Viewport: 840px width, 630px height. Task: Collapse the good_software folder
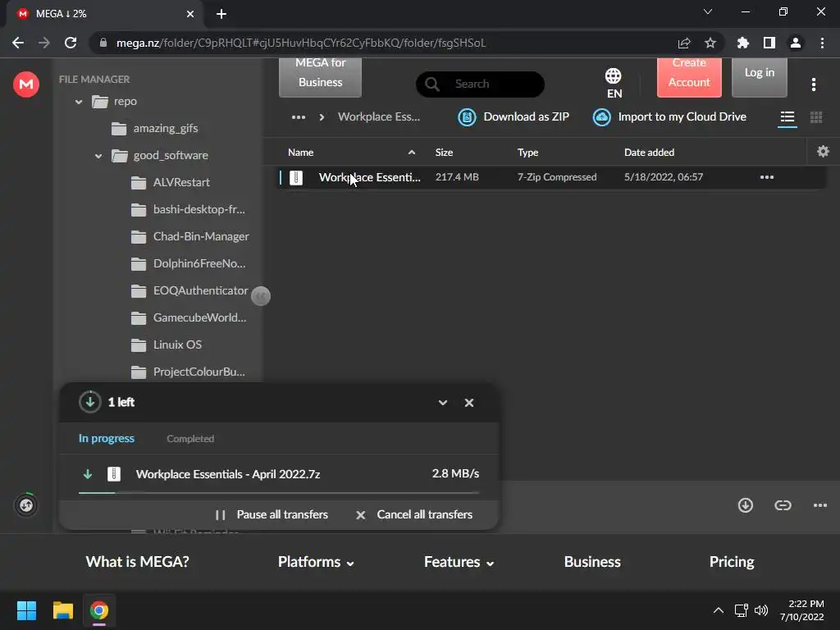click(98, 156)
